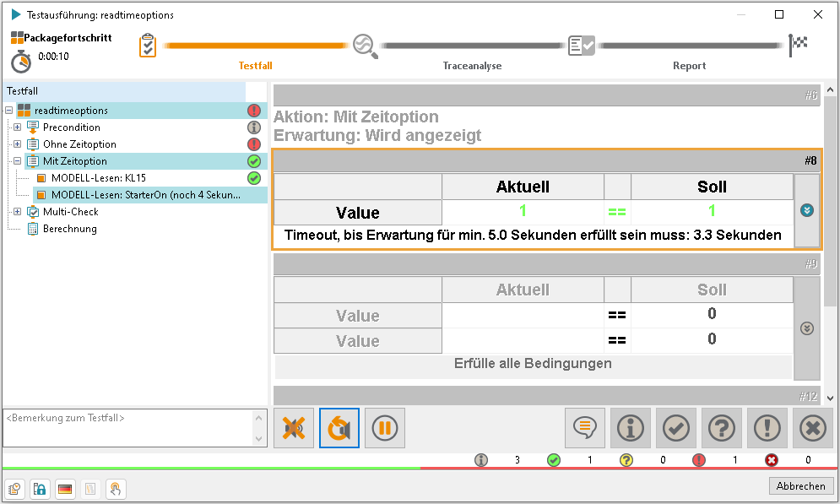Click the Traceanalyse magnifier stage icon
The height and width of the screenshot is (504, 840).
click(x=365, y=46)
